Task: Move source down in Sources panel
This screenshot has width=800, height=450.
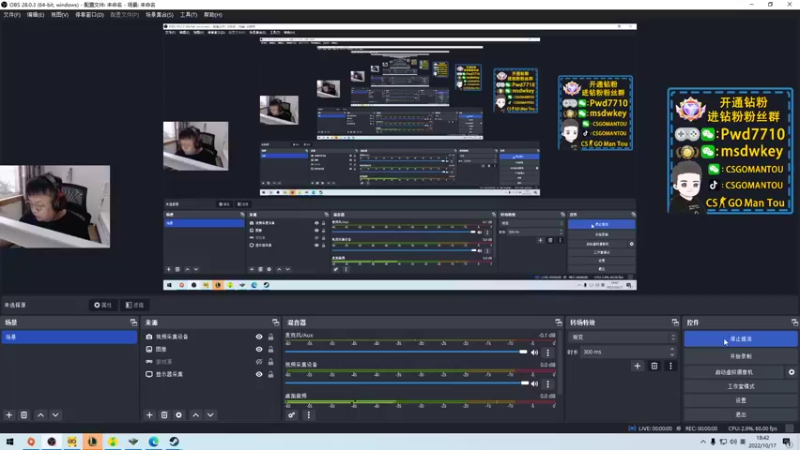Action: tap(211, 415)
